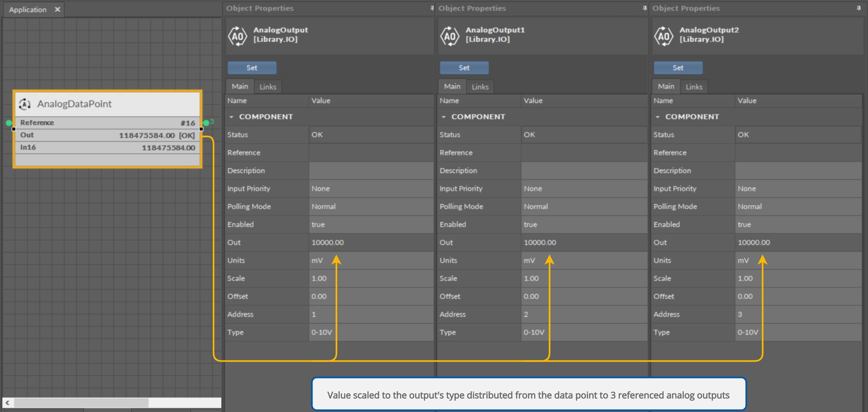Click Enabled value true in AnalogOutput1

[x=530, y=224]
